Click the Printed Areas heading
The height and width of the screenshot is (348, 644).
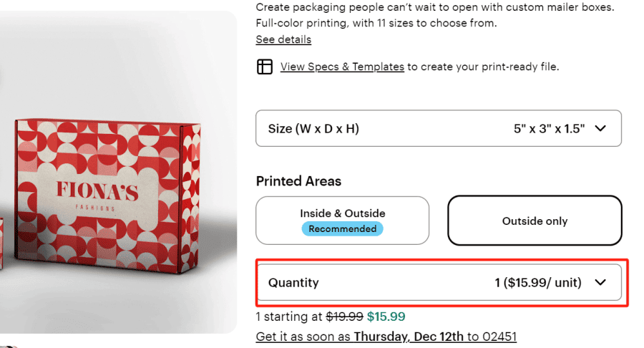298,181
